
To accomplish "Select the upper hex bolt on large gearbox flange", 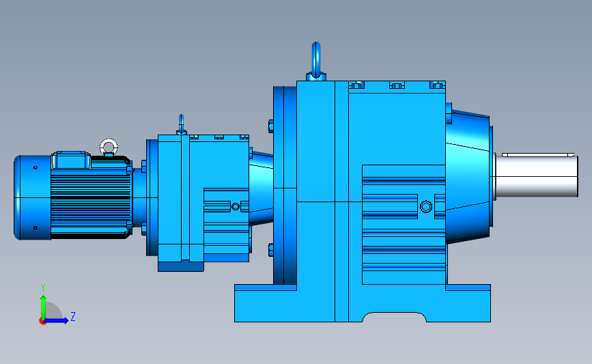I will [270, 126].
